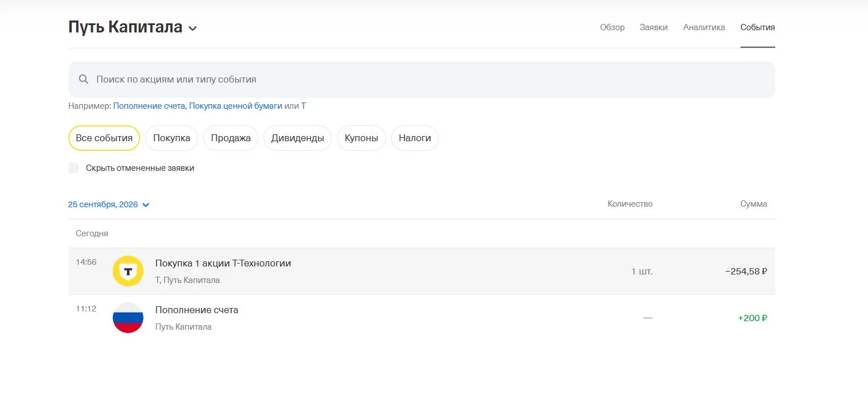
Task: Open the Пополнение счета event row
Action: 422,318
